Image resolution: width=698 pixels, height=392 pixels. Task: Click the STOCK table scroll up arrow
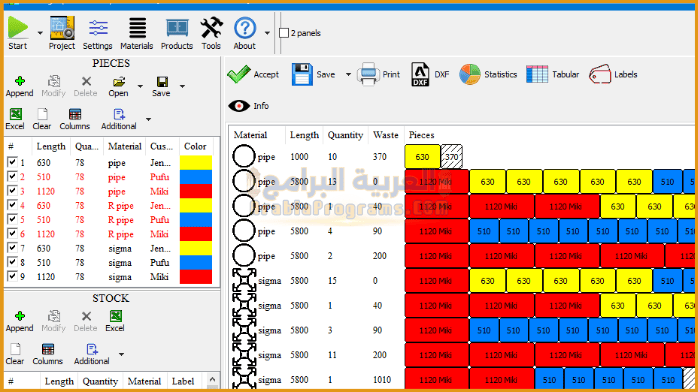click(212, 380)
